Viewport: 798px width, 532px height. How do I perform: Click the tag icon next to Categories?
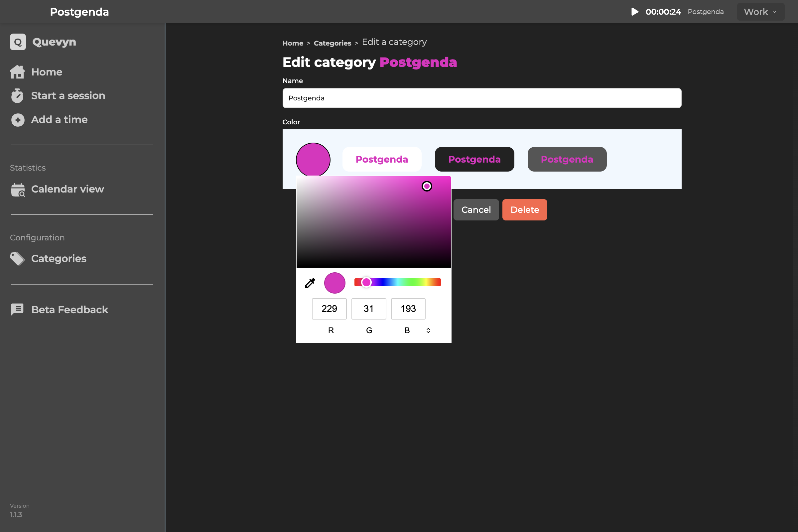click(x=17, y=259)
